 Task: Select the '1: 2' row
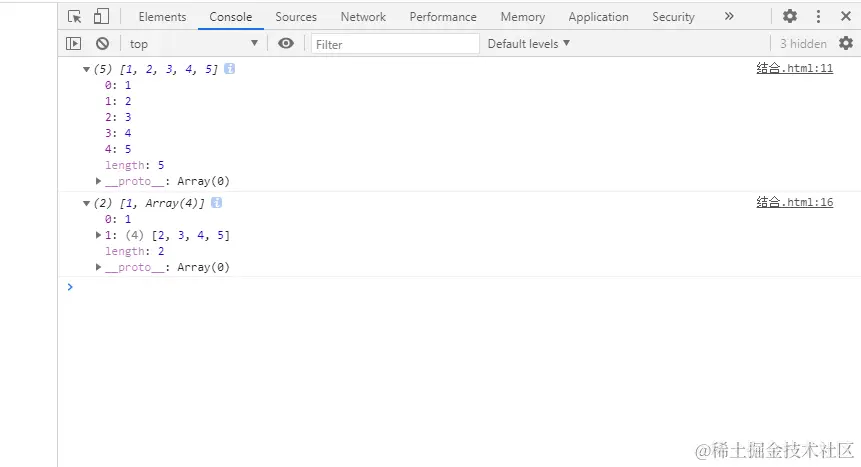(x=118, y=101)
